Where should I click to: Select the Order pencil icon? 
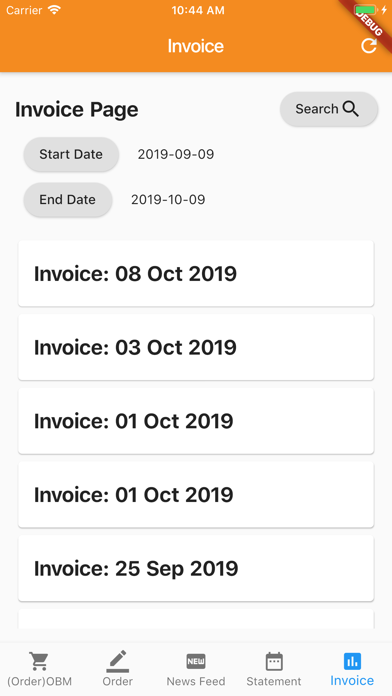coord(118,661)
